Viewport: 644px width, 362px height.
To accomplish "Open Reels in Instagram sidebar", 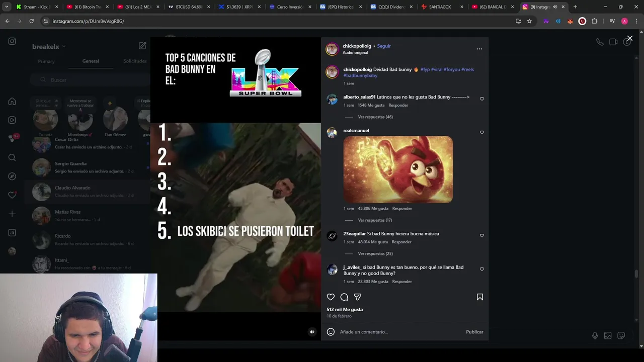I will click(x=12, y=120).
